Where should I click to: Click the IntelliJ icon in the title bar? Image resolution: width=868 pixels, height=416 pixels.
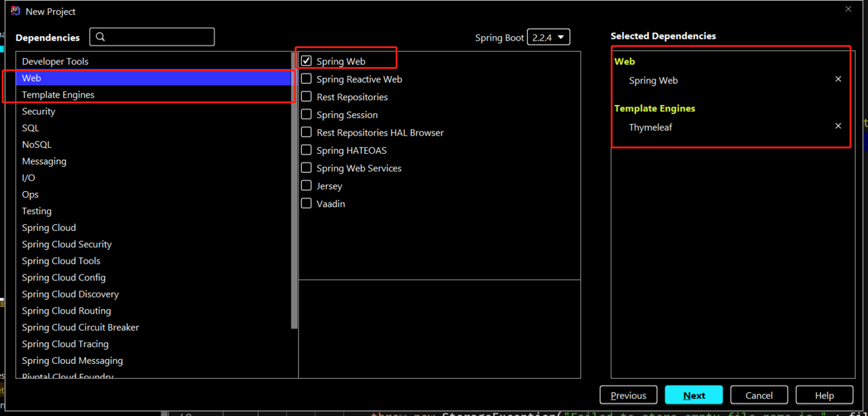tap(16, 11)
